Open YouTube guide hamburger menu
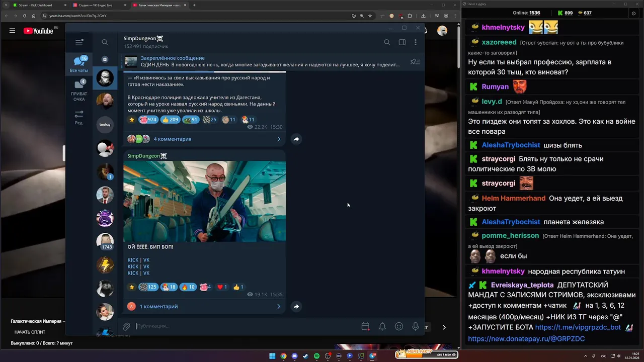This screenshot has height=362, width=644. pos(12,31)
